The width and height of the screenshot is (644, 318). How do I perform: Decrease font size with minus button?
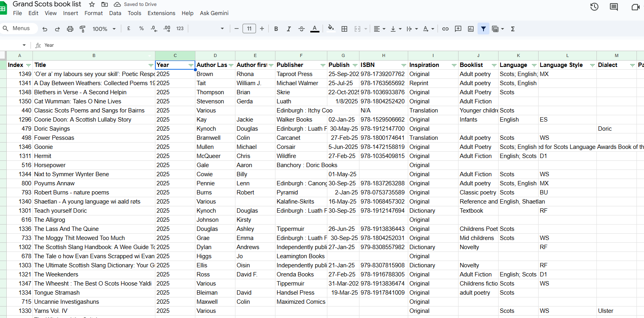tap(237, 29)
